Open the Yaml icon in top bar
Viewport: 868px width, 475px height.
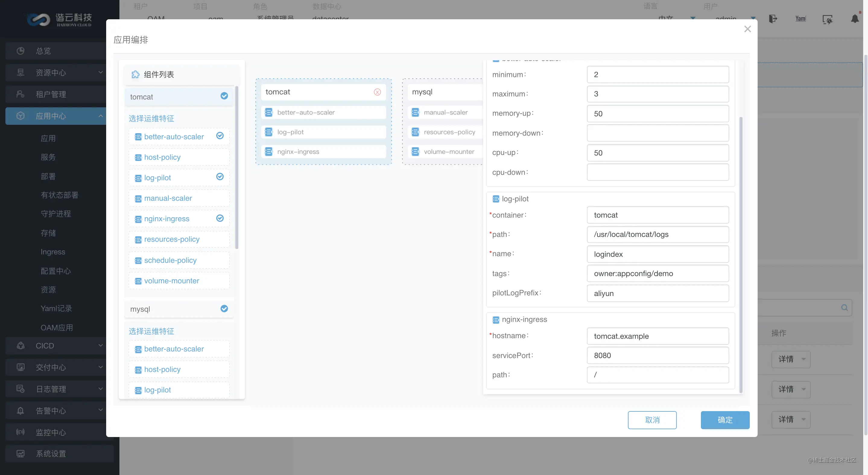click(801, 19)
